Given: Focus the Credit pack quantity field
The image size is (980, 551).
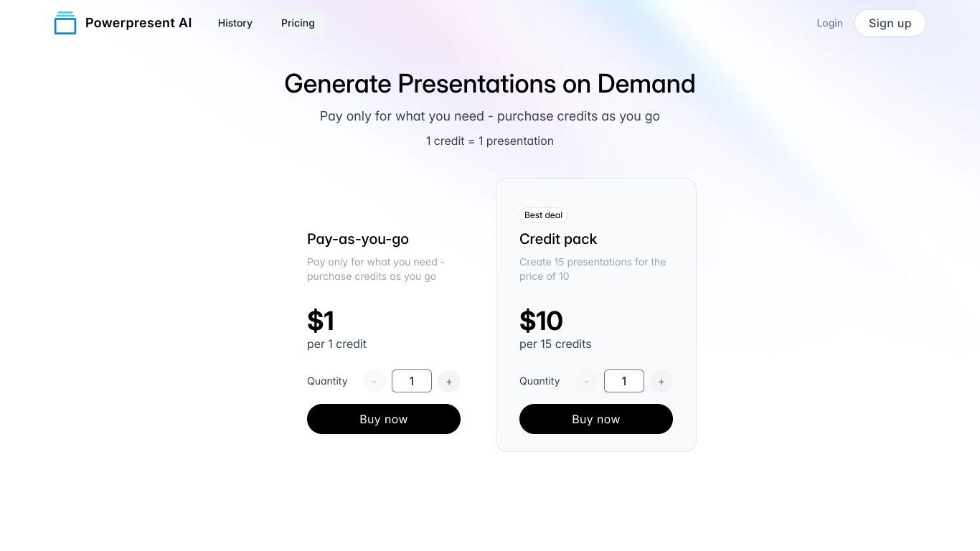Looking at the screenshot, I should [624, 381].
